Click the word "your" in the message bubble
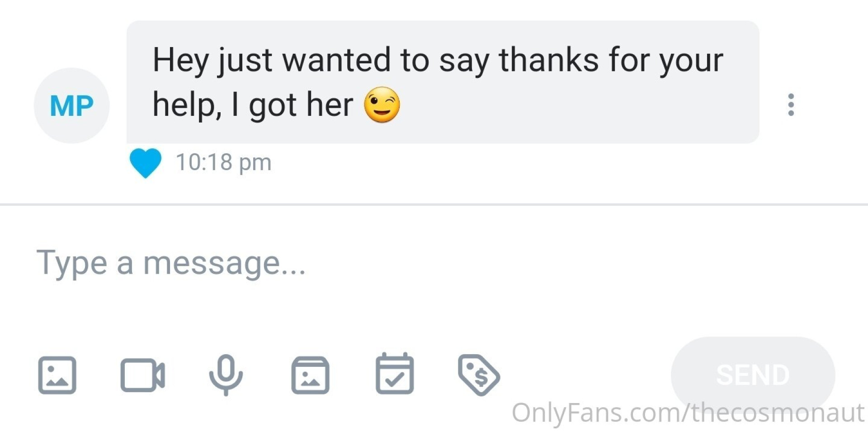The height and width of the screenshot is (432, 868). pos(691,61)
